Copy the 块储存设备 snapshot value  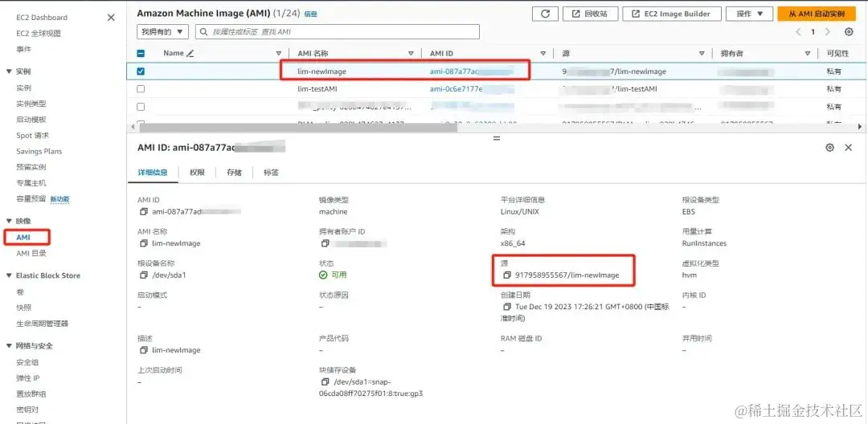[325, 382]
